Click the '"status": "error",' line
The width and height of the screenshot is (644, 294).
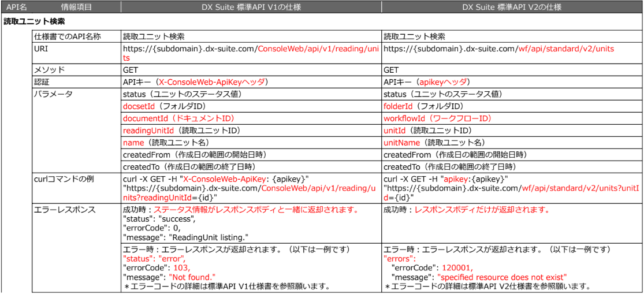(x=155, y=258)
